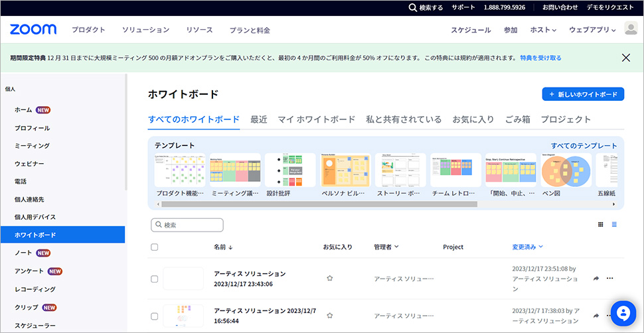Select the ペルソナ ビル template thumbnail
Screen dimensions: 644x333
pos(345,170)
